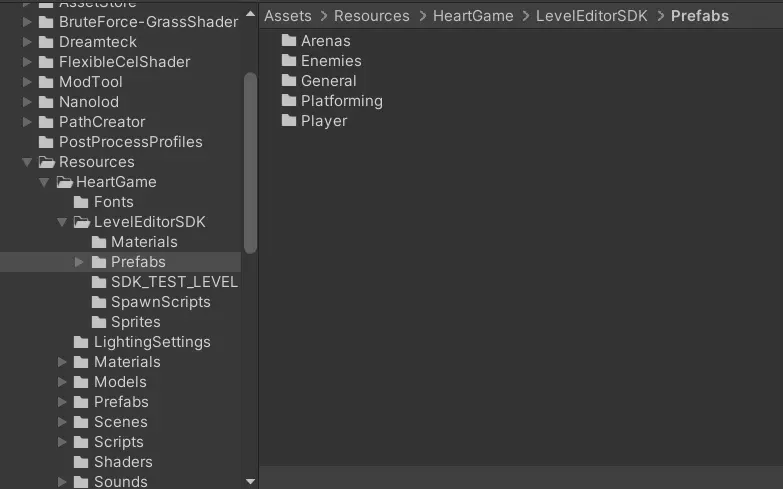783x489 pixels.
Task: Click the General folder icon
Action: [289, 81]
